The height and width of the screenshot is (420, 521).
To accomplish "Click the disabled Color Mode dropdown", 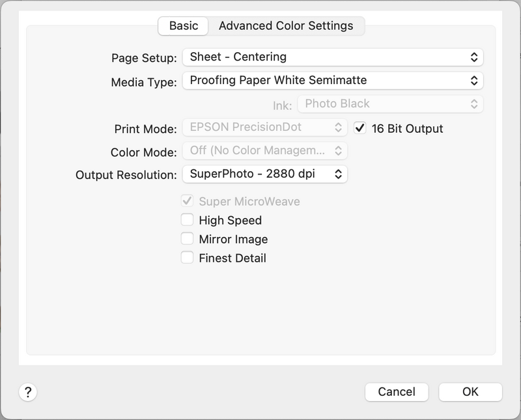I will point(264,151).
